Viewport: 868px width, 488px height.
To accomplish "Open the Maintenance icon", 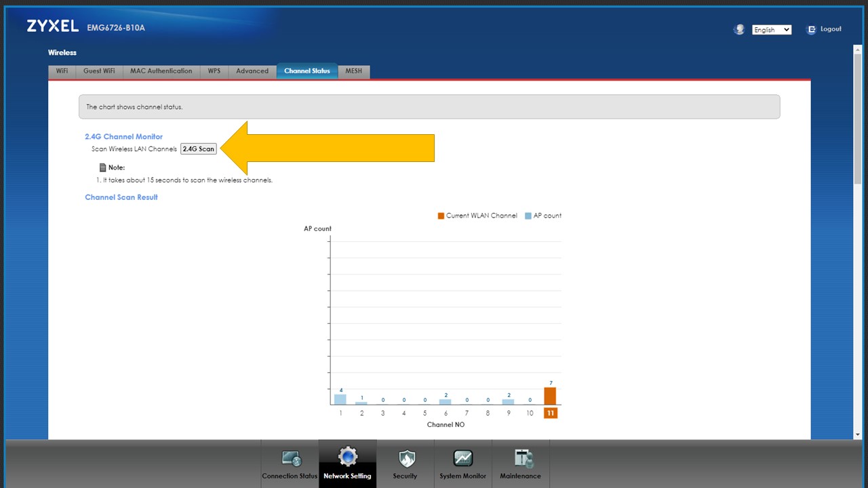I will point(521,459).
